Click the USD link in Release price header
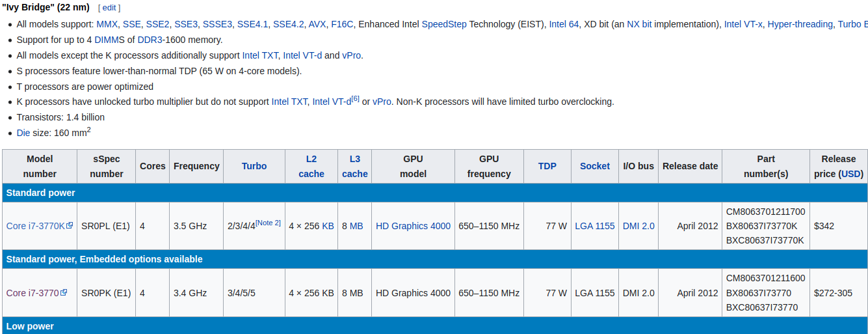This screenshot has height=334, width=868. pyautogui.click(x=851, y=174)
